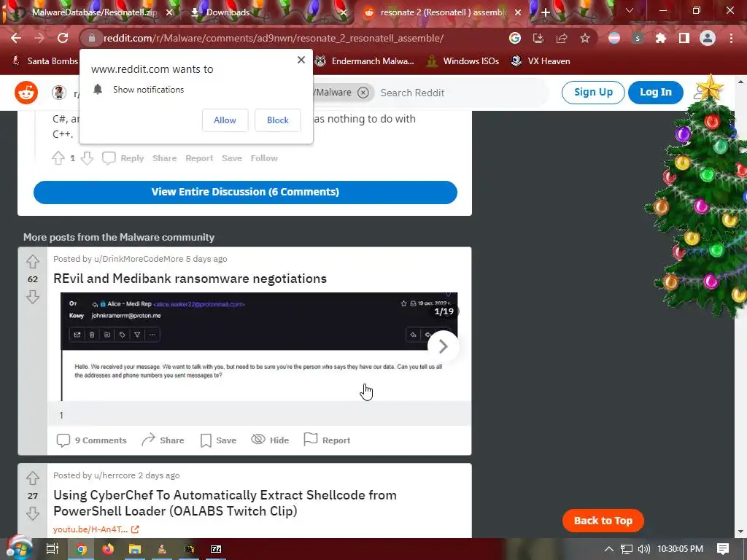Share the C# comment
This screenshot has width=747, height=560.
(x=164, y=158)
